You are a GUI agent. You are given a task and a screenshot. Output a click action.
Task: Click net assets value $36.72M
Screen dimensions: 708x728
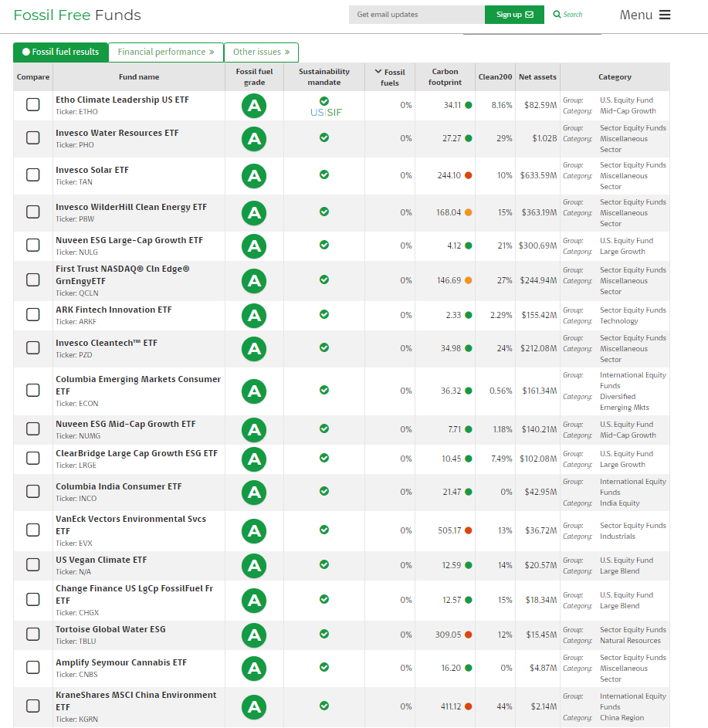click(541, 530)
